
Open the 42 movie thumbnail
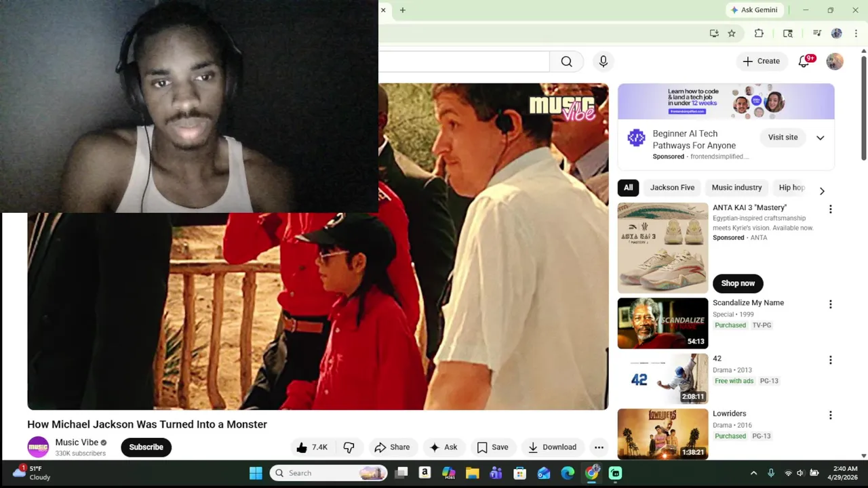pyautogui.click(x=663, y=379)
